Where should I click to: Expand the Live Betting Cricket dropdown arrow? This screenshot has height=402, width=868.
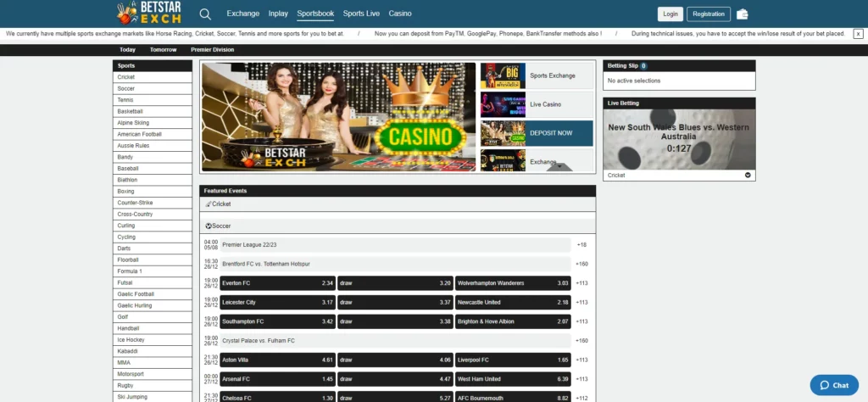click(748, 176)
